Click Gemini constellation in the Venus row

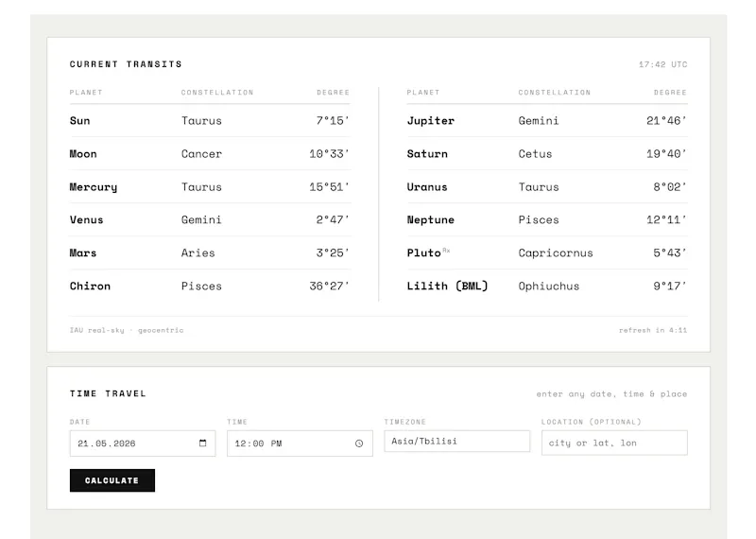[201, 220]
